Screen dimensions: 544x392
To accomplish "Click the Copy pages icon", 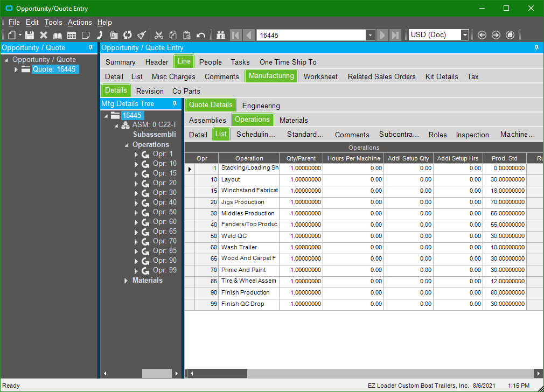I will point(173,35).
